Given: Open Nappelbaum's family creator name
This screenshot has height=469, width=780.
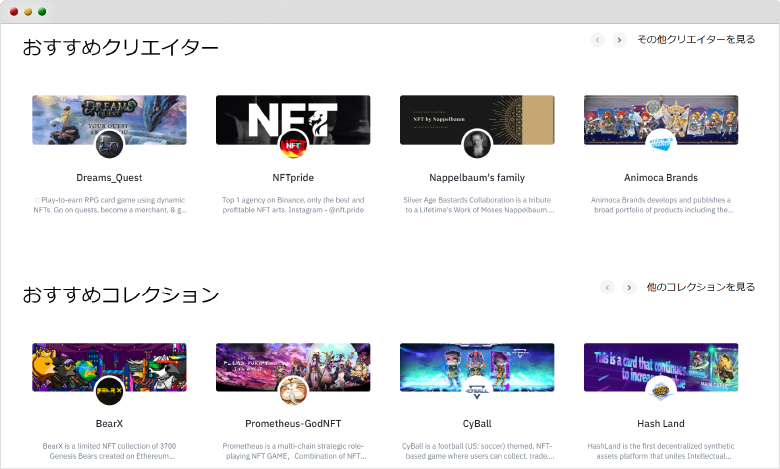Looking at the screenshot, I should click(477, 178).
